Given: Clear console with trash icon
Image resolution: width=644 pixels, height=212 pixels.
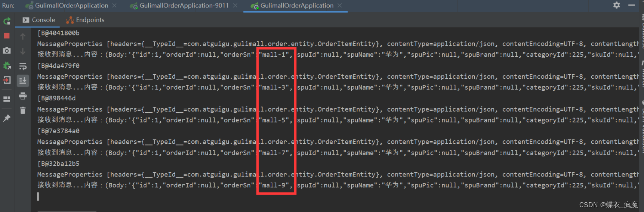Looking at the screenshot, I should (x=23, y=110).
